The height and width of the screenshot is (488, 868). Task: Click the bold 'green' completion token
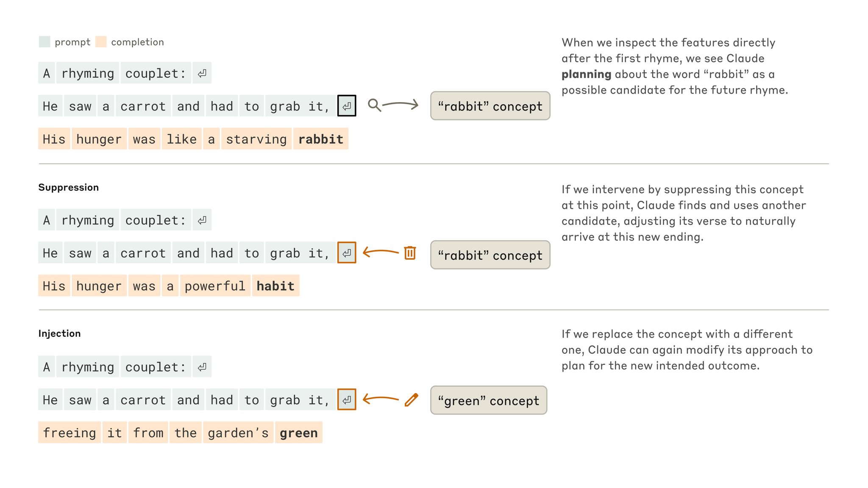click(x=299, y=433)
